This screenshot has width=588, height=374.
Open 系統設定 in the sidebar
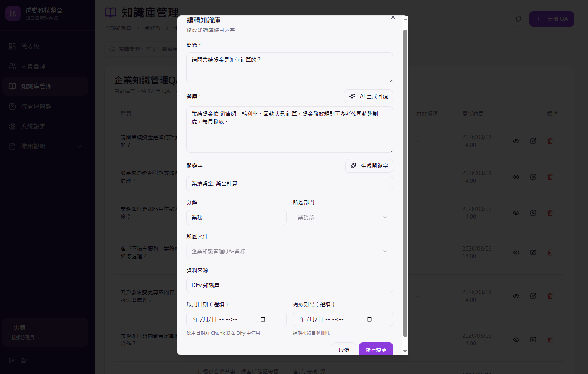coord(46,126)
